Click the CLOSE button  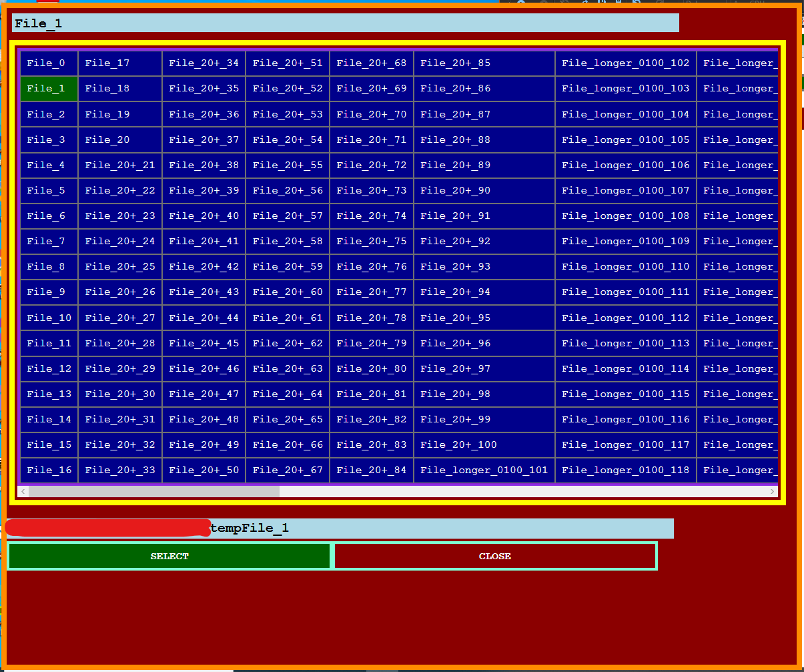494,556
